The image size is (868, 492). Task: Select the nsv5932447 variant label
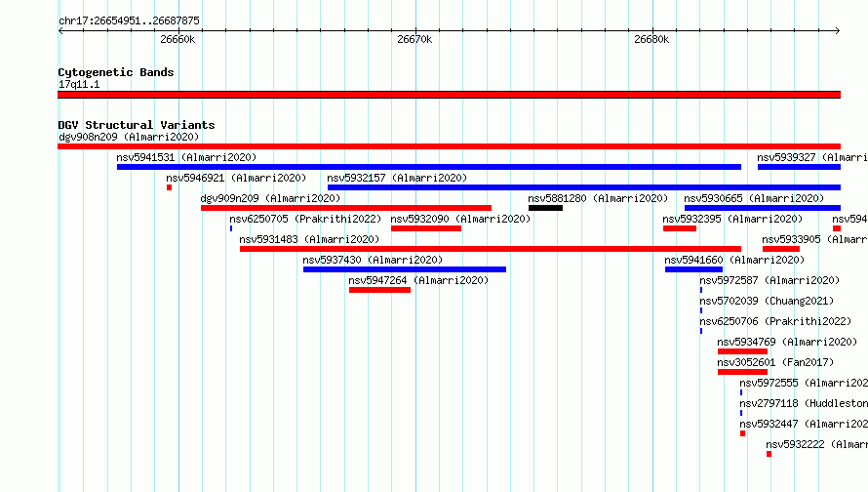coord(804,424)
